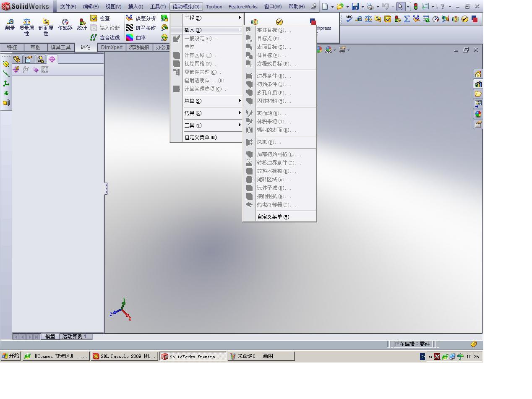This screenshot has width=532, height=399.
Task: Open Toolbox menu
Action: click(x=214, y=7)
